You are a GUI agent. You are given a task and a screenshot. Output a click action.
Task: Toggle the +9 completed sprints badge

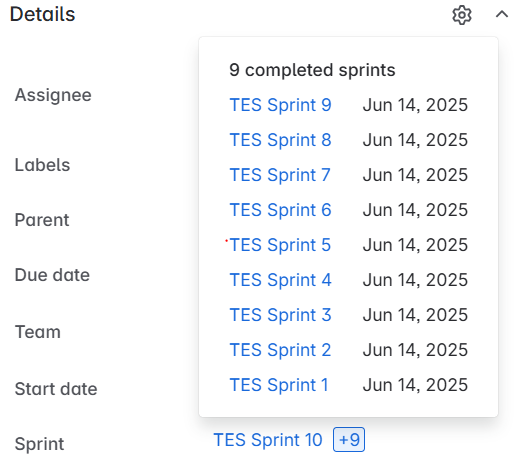tap(349, 440)
